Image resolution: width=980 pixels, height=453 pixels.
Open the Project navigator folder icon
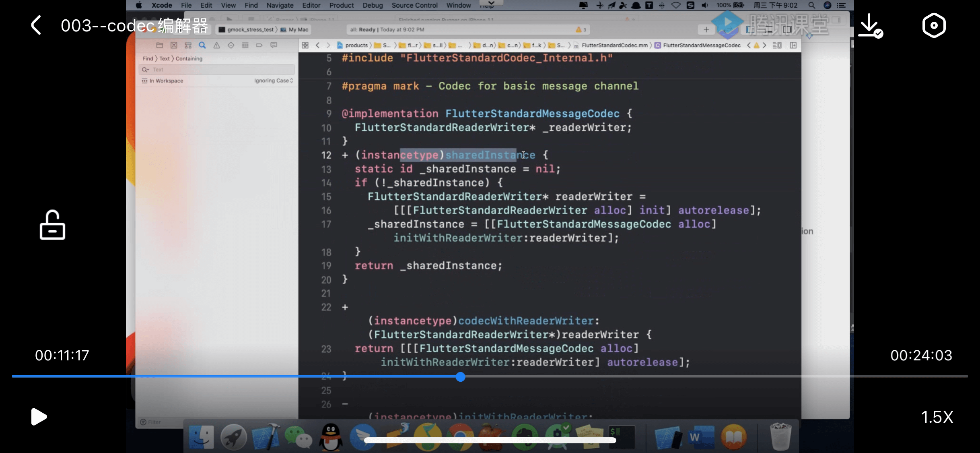pyautogui.click(x=159, y=45)
